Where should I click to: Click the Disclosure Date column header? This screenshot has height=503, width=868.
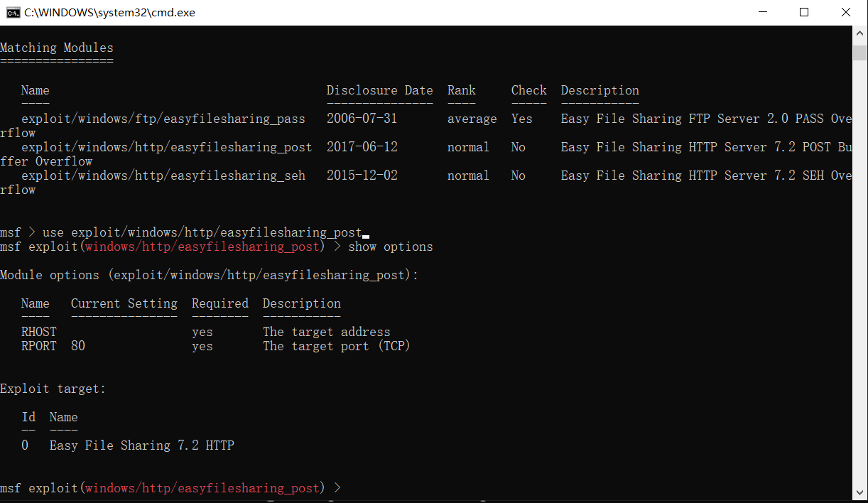[380, 90]
